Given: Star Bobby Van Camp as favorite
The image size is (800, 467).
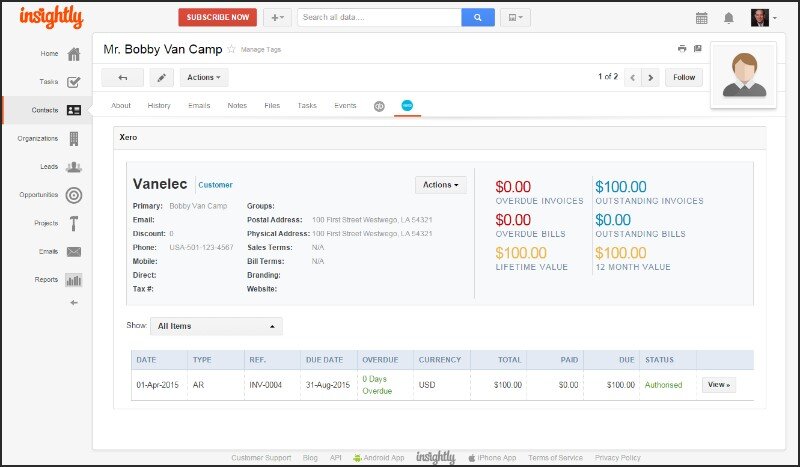Looking at the screenshot, I should [232, 48].
